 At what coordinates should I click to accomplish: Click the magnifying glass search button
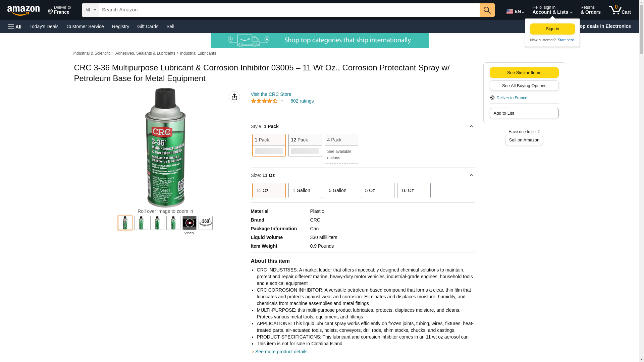point(487,10)
